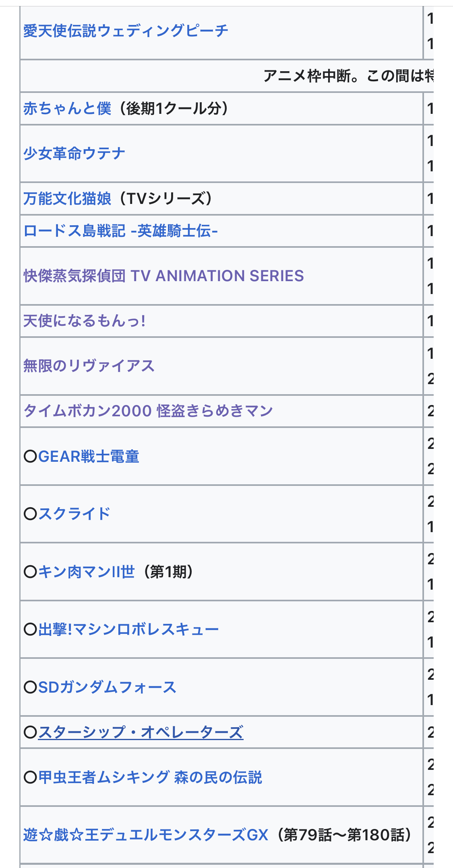Click the 少女革命ウテナ link
Image resolution: width=453 pixels, height=868 pixels.
click(x=74, y=154)
